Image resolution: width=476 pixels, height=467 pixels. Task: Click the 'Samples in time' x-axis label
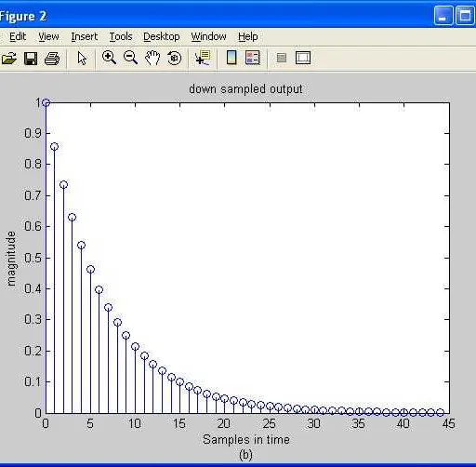coord(246,439)
